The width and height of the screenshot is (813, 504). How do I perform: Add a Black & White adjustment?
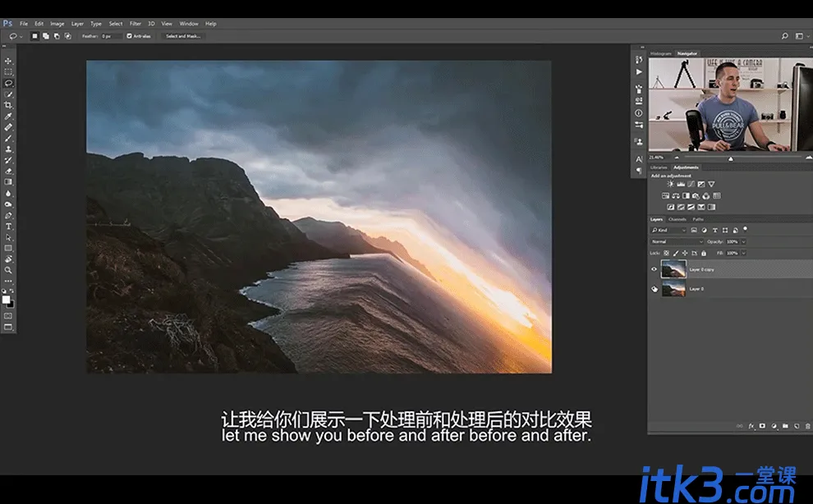[x=686, y=196]
